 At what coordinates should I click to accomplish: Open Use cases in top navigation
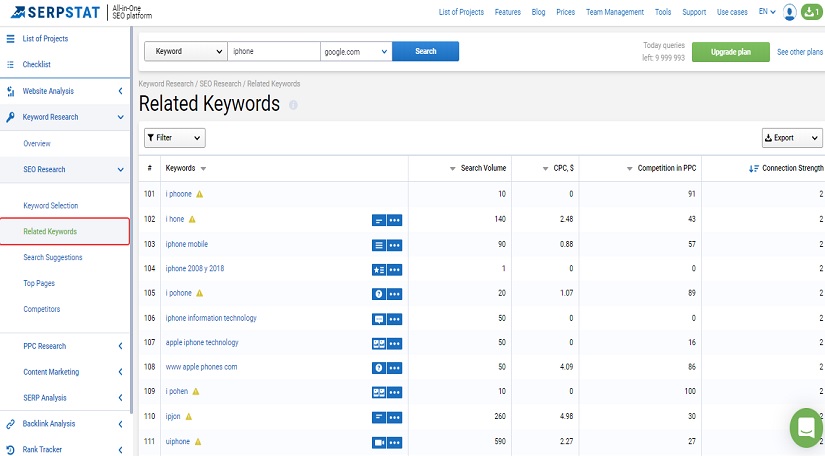pyautogui.click(x=732, y=12)
